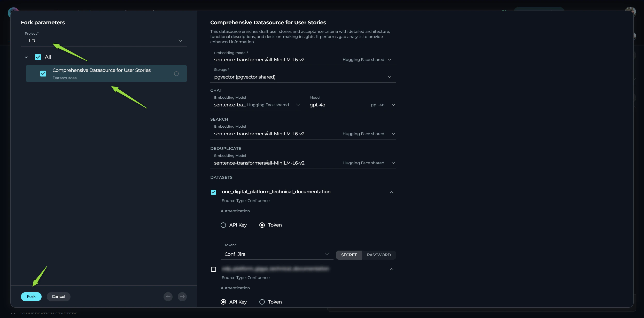This screenshot has height=318, width=644.
Task: Switch to the PASSWORD tab
Action: tap(379, 255)
